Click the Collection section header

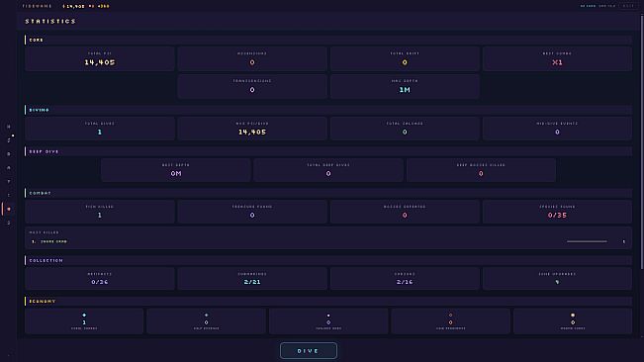(x=46, y=260)
